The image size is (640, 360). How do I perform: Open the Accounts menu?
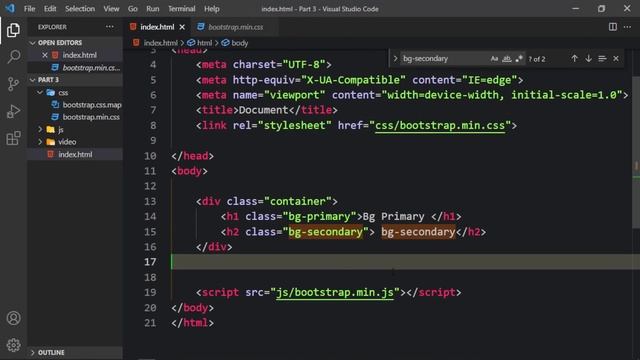13,318
